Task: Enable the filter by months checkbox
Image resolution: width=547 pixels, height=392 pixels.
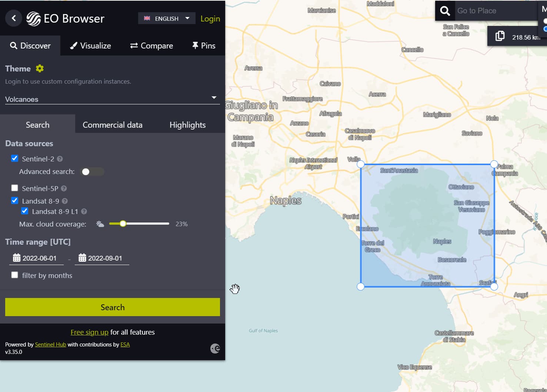Action: (15, 275)
